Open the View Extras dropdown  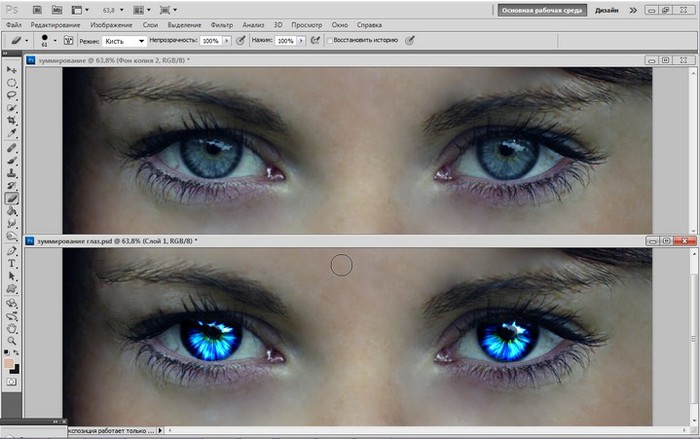click(80, 10)
